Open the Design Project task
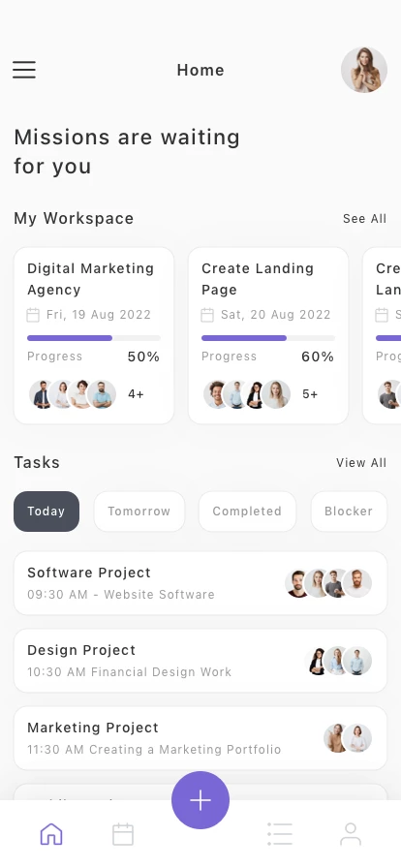401x868 pixels. coord(200,661)
